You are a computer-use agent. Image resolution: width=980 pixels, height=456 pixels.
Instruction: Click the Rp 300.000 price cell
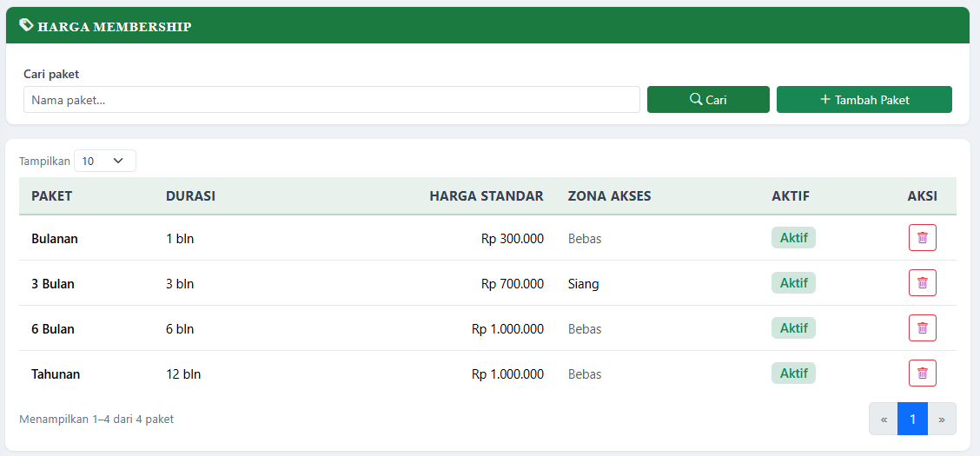[x=513, y=239]
